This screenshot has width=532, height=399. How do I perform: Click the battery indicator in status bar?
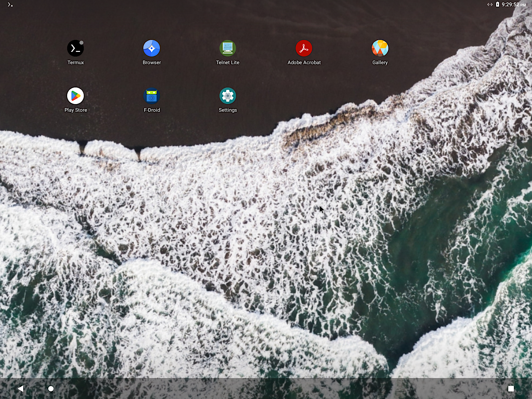tap(497, 4)
